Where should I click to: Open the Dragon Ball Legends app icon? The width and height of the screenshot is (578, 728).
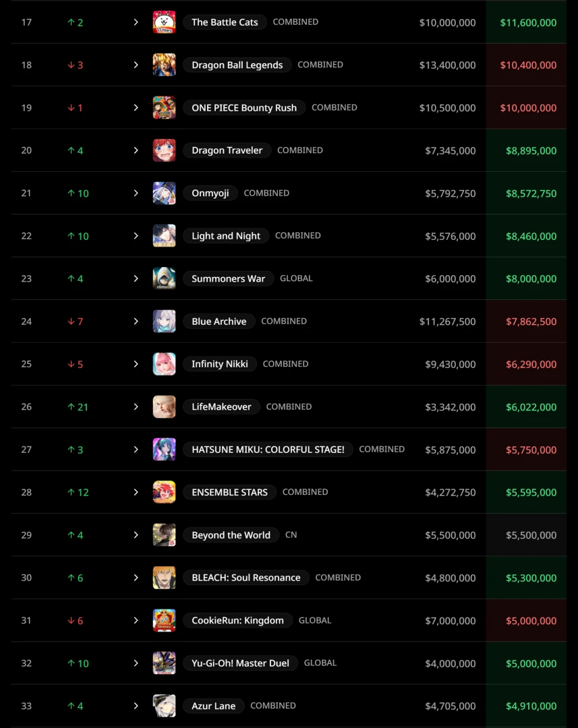tap(164, 65)
